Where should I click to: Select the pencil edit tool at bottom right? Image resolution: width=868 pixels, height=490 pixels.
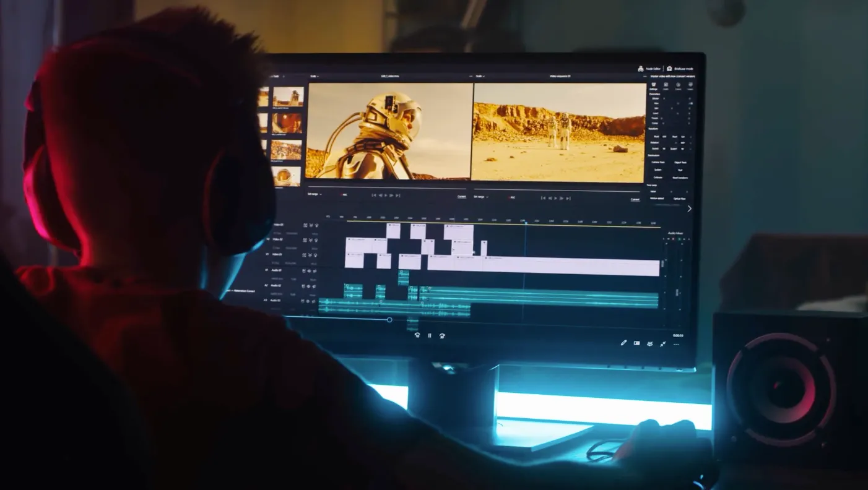(624, 342)
